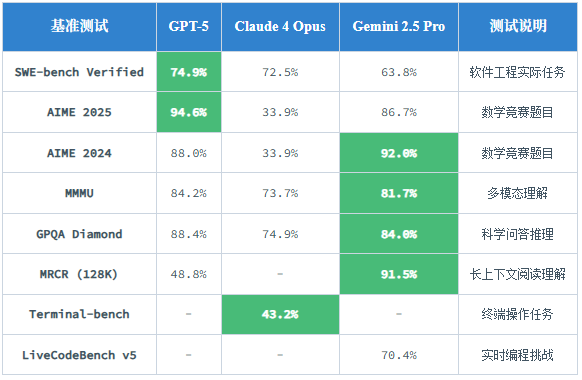Select the SWE-bench Verified row label

click(79, 72)
